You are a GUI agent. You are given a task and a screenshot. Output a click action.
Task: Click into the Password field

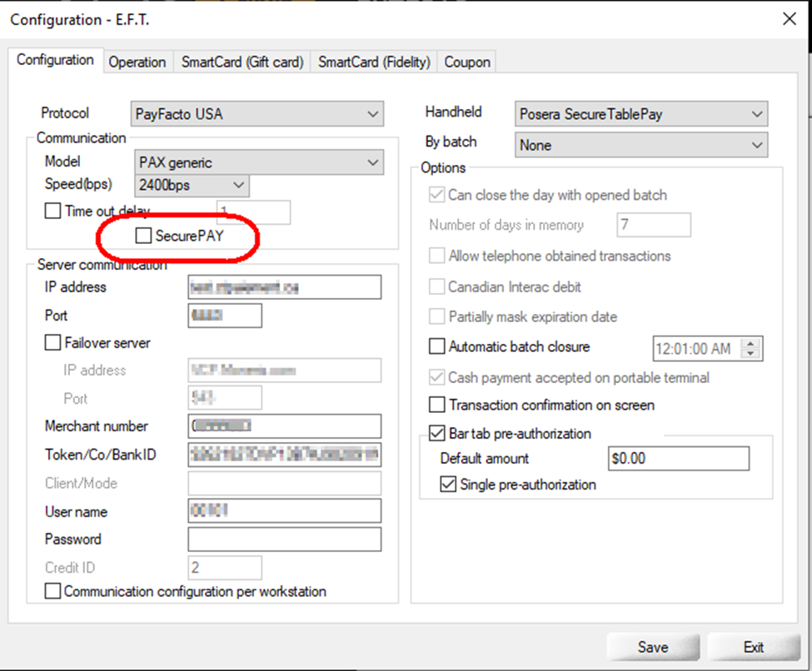tap(285, 539)
